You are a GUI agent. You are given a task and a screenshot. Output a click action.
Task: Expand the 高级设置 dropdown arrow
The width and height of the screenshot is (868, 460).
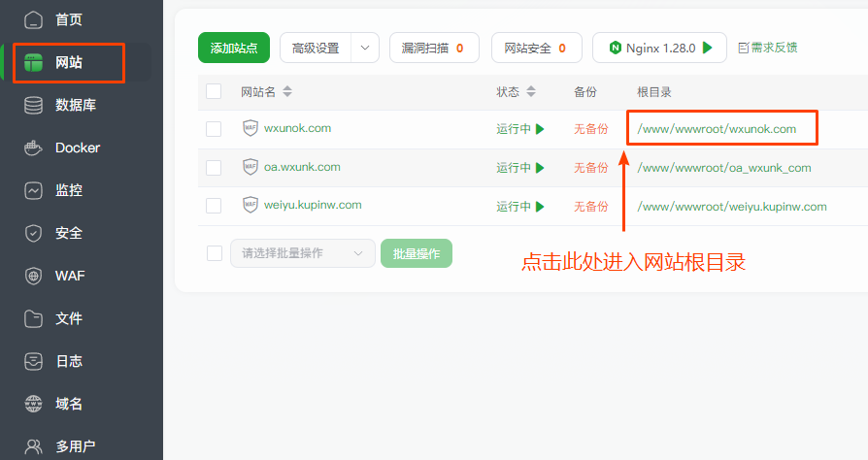click(365, 48)
